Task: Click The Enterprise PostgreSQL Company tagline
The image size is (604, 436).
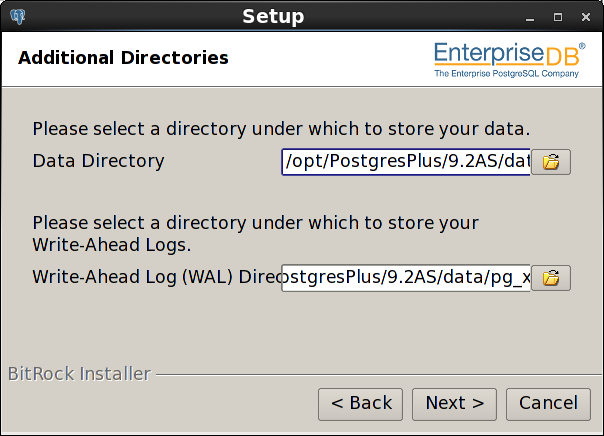Action: pyautogui.click(x=507, y=74)
